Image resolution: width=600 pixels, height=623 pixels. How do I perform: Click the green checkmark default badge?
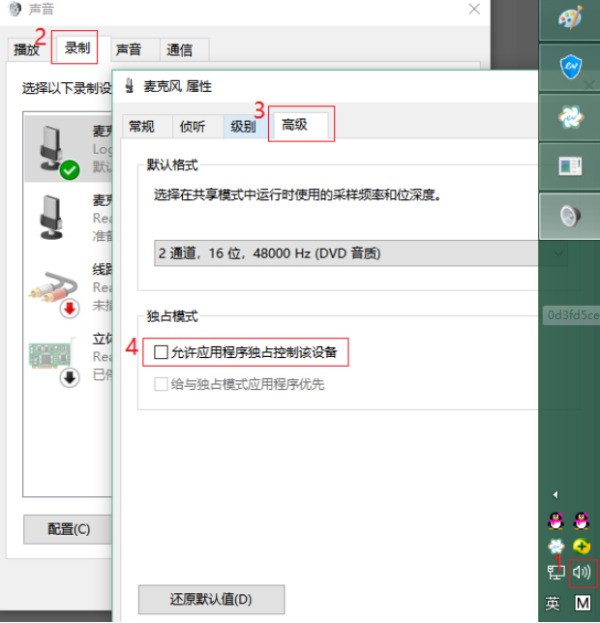pyautogui.click(x=70, y=170)
